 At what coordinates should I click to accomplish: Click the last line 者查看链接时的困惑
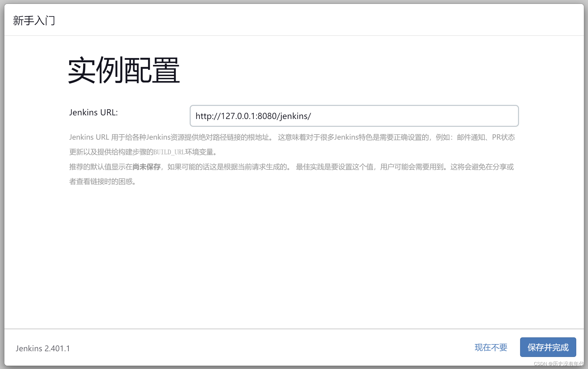tap(102, 181)
